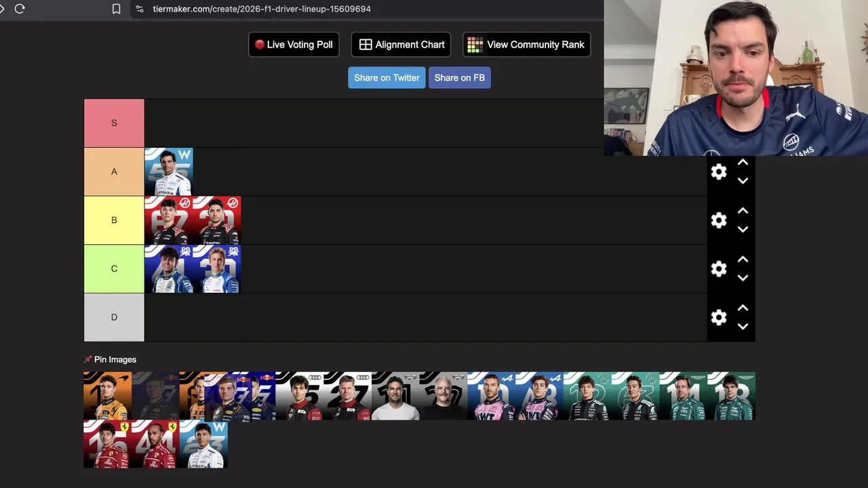The height and width of the screenshot is (488, 868).
Task: Share the tier list on FB
Action: [x=459, y=78]
